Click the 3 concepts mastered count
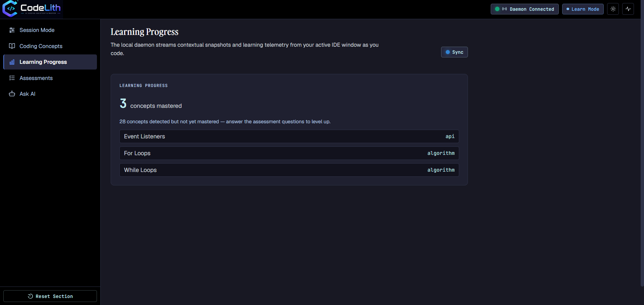This screenshot has height=305, width=644. coord(151,104)
